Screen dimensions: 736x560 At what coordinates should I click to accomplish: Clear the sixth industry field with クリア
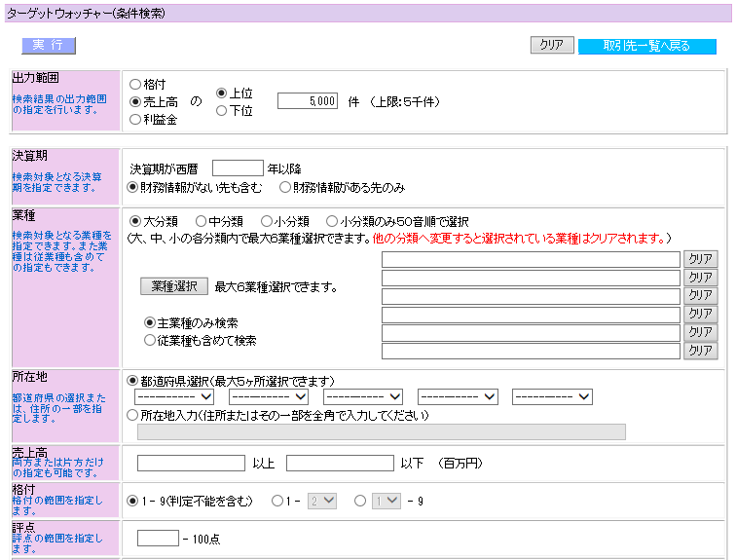click(701, 351)
